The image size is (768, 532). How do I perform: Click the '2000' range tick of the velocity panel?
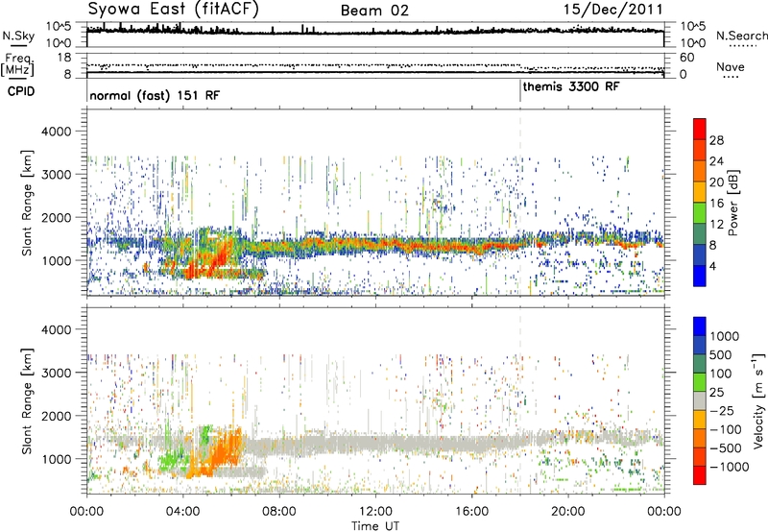59,416
